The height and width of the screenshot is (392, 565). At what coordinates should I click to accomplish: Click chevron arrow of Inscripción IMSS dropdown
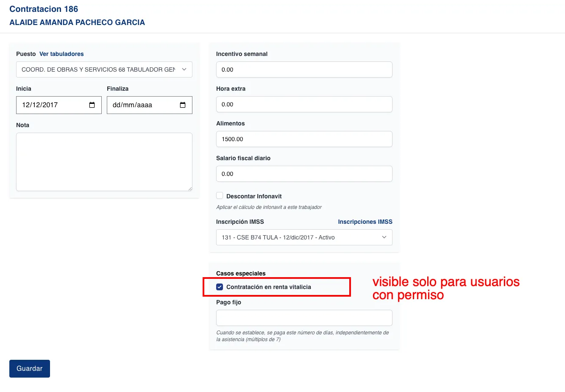384,237
